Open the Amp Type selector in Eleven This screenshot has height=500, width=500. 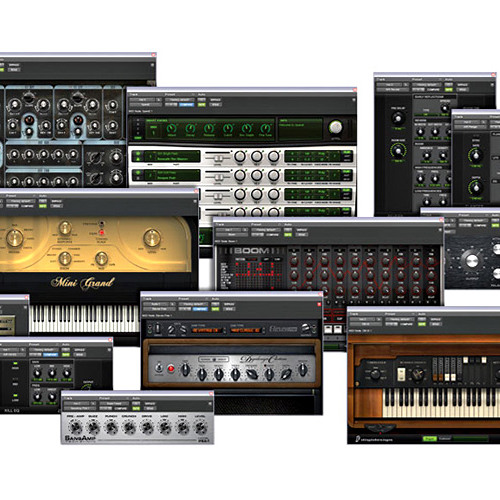[206, 330]
